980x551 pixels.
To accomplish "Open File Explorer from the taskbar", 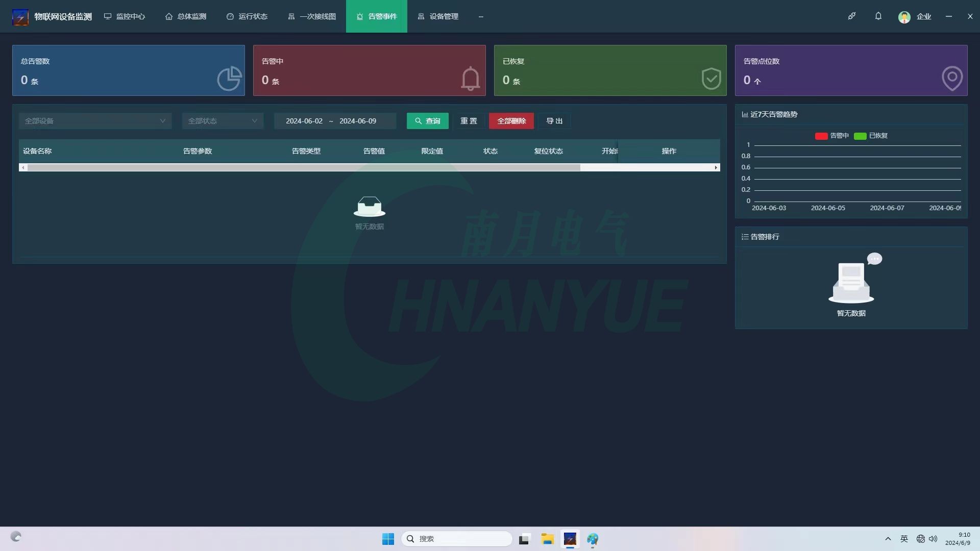I will [547, 539].
